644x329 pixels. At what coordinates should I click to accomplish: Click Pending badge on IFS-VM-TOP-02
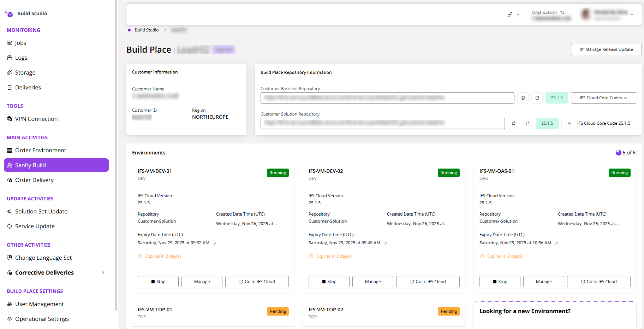tap(449, 311)
